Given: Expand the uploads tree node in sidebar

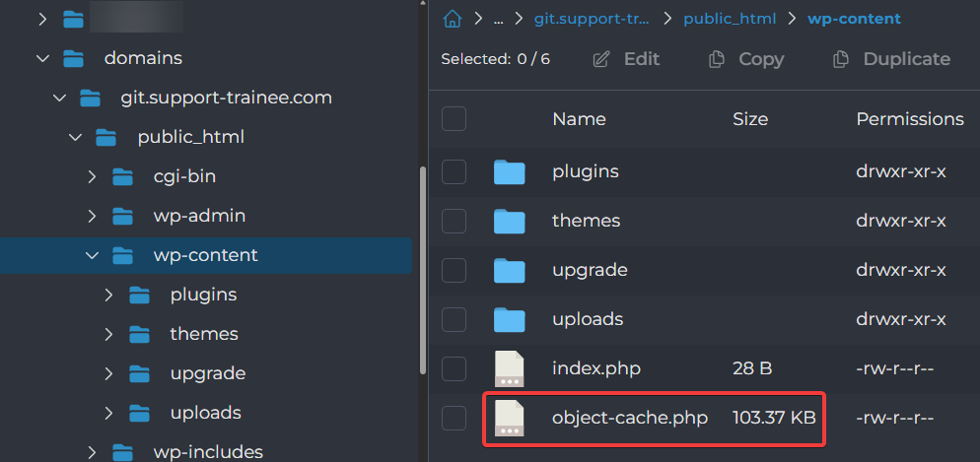Looking at the screenshot, I should click(x=108, y=413).
